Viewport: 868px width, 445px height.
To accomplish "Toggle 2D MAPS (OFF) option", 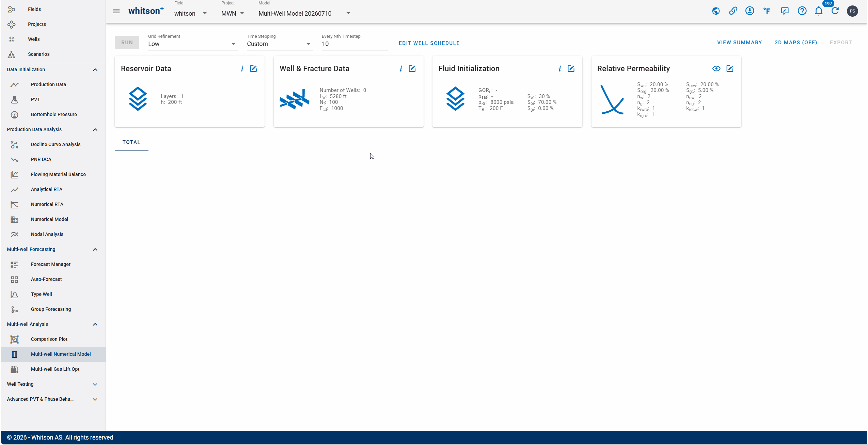I will tap(796, 43).
